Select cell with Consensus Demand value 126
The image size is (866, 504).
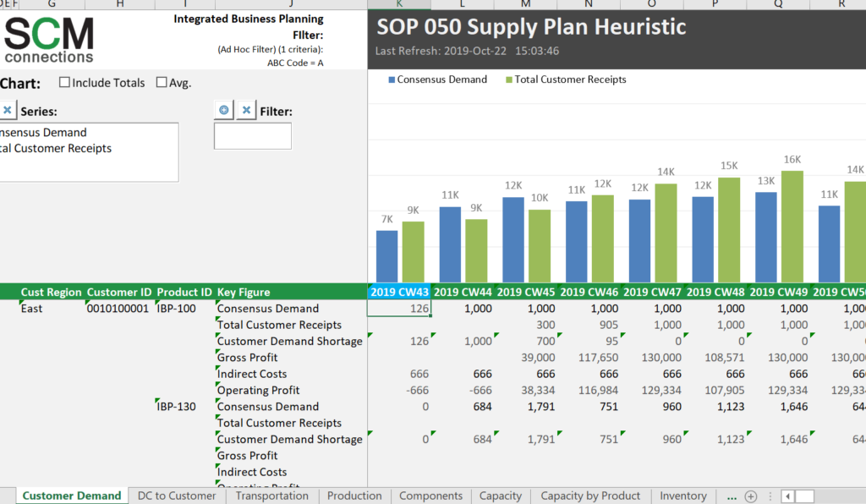click(399, 308)
